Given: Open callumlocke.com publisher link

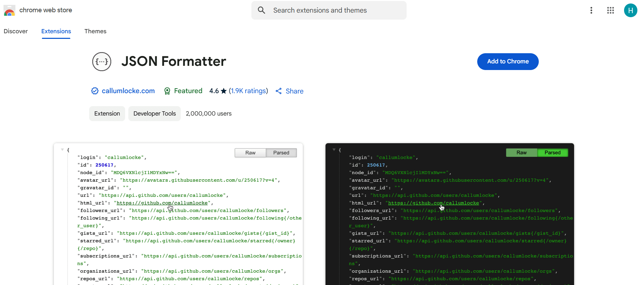Looking at the screenshot, I should [x=128, y=91].
